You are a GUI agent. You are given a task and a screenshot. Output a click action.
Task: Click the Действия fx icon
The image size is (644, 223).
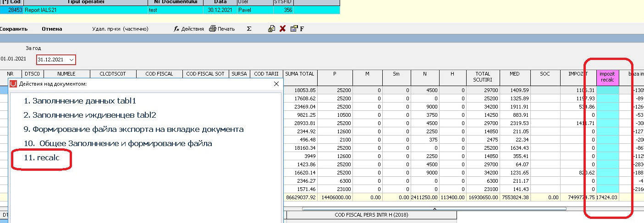click(176, 29)
